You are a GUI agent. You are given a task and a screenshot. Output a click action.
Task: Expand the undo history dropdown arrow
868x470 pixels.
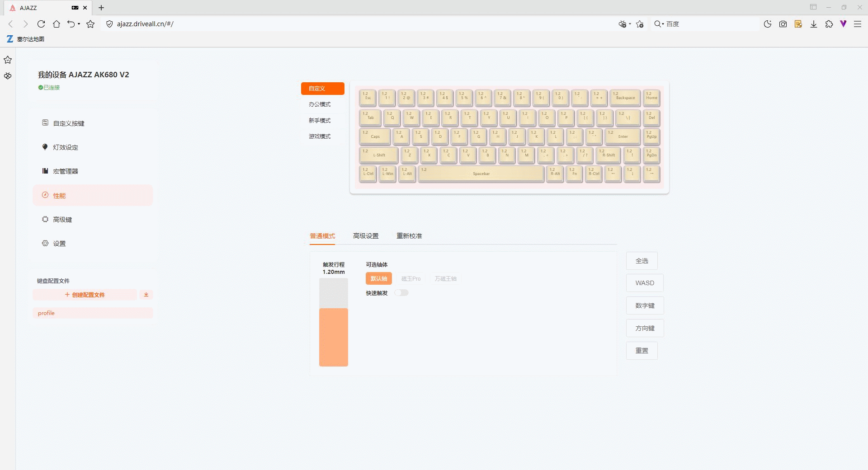click(x=79, y=24)
